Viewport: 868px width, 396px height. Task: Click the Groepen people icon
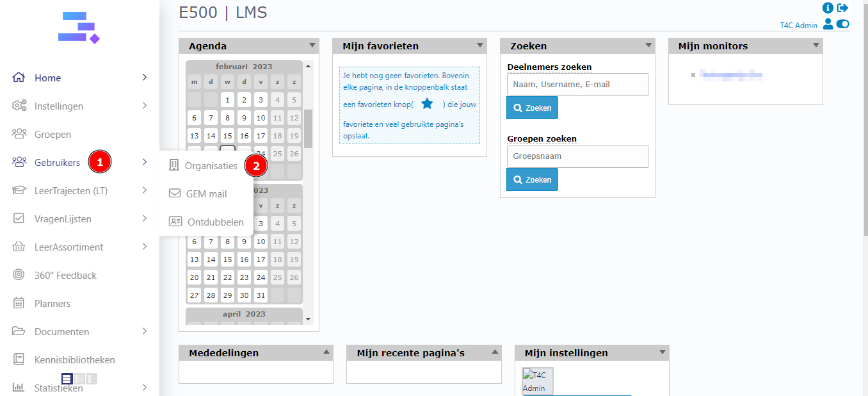click(x=19, y=135)
